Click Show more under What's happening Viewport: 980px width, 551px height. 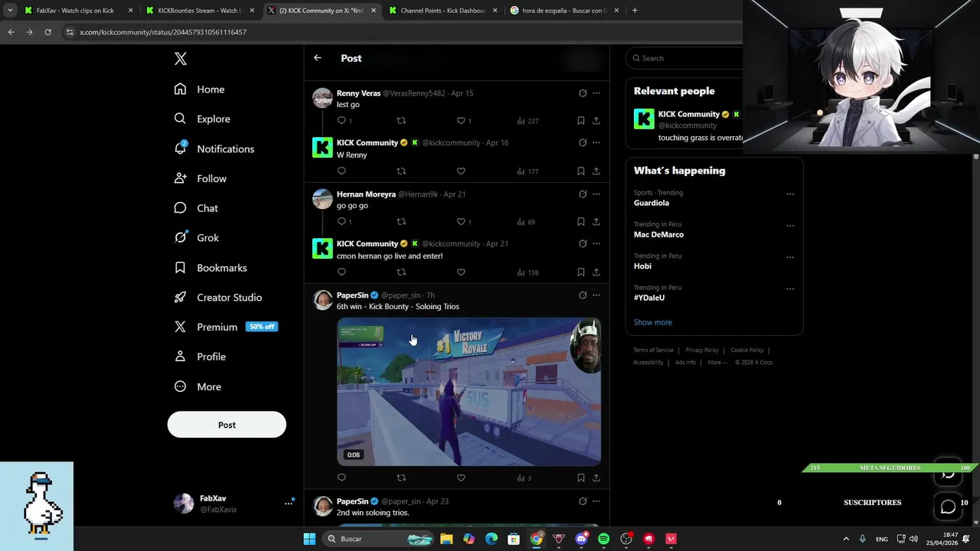(653, 322)
